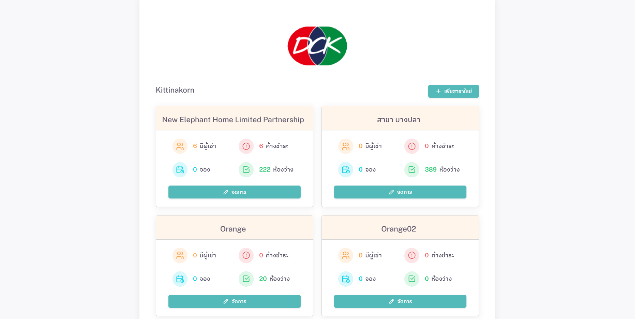This screenshot has width=644, height=319.
Task: Select the New Elephant Home Limited Partnership header
Action: pos(233,119)
